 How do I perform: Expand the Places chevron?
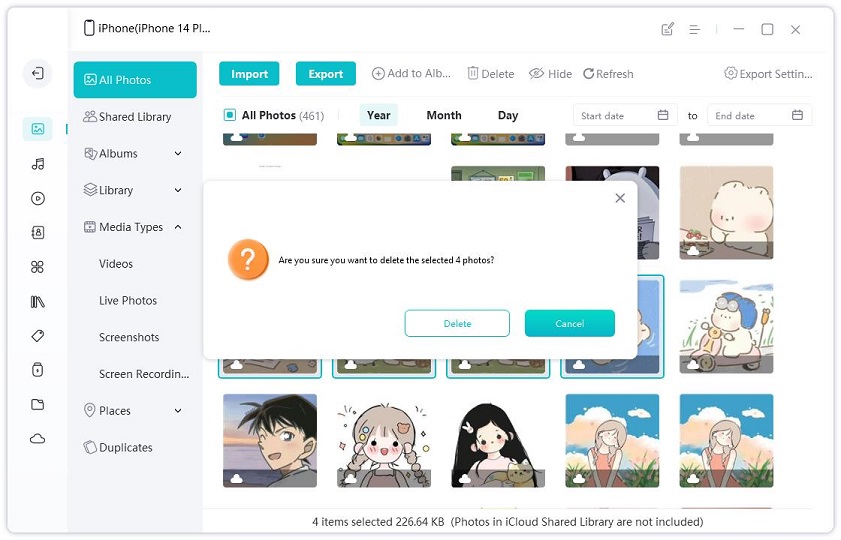(x=178, y=411)
